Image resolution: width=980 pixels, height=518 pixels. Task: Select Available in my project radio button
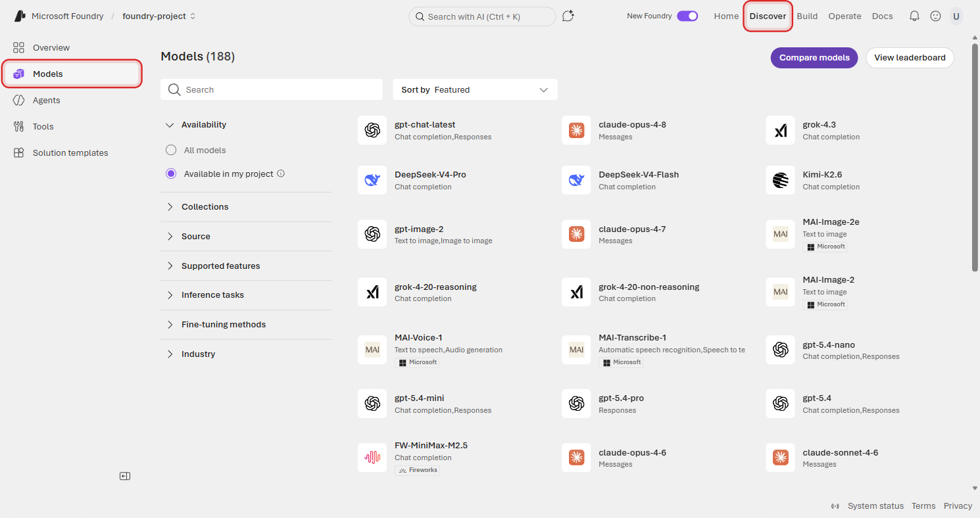pyautogui.click(x=171, y=174)
